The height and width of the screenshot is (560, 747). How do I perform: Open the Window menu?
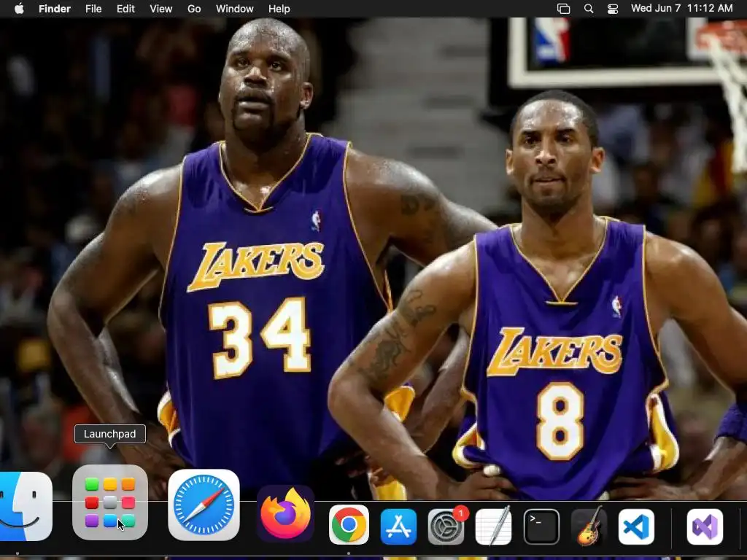234,9
